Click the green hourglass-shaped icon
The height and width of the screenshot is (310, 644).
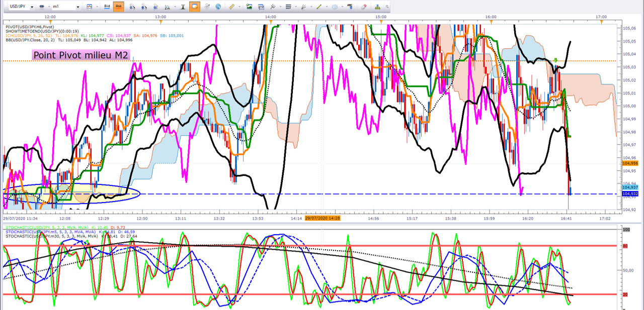tap(183, 7)
